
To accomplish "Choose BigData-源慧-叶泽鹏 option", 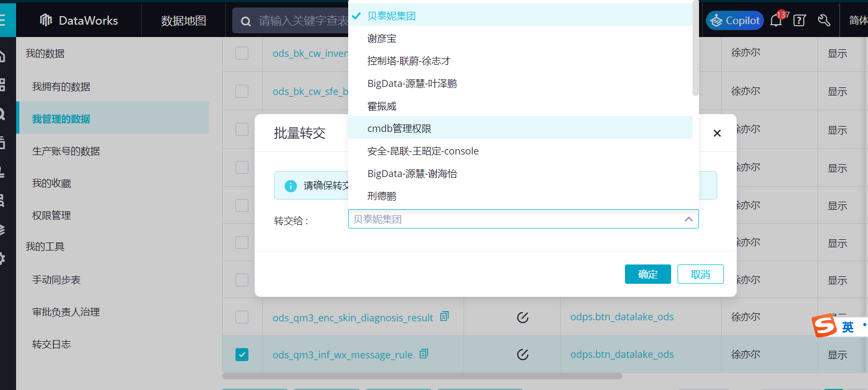I will pos(520,84).
